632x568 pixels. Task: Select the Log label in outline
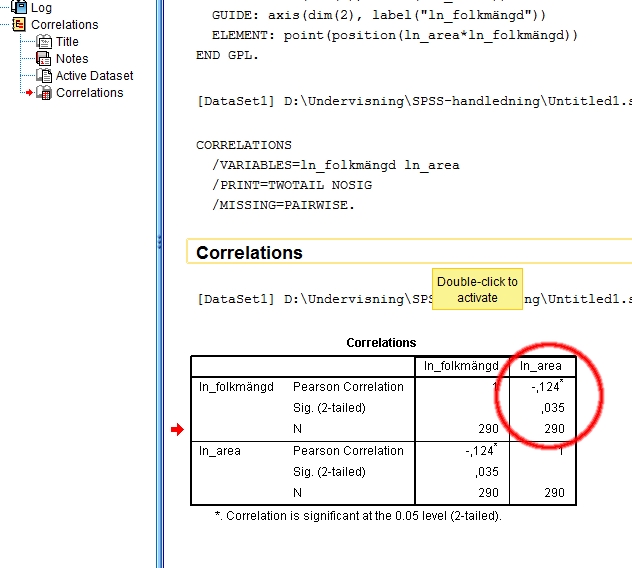coord(41,8)
